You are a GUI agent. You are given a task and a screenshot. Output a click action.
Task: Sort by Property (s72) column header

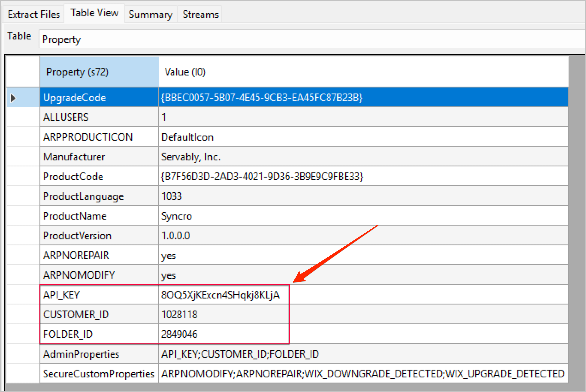point(99,72)
